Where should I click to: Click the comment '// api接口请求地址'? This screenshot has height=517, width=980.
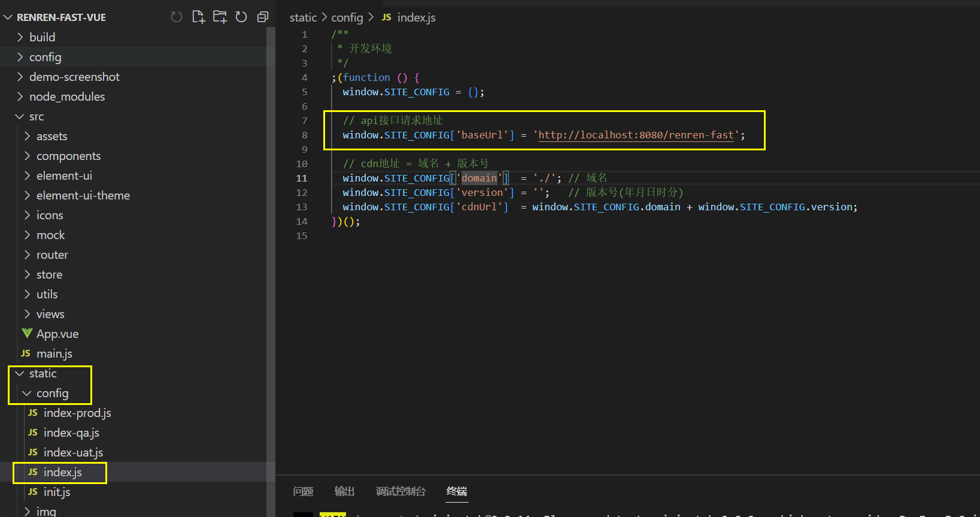pos(393,120)
